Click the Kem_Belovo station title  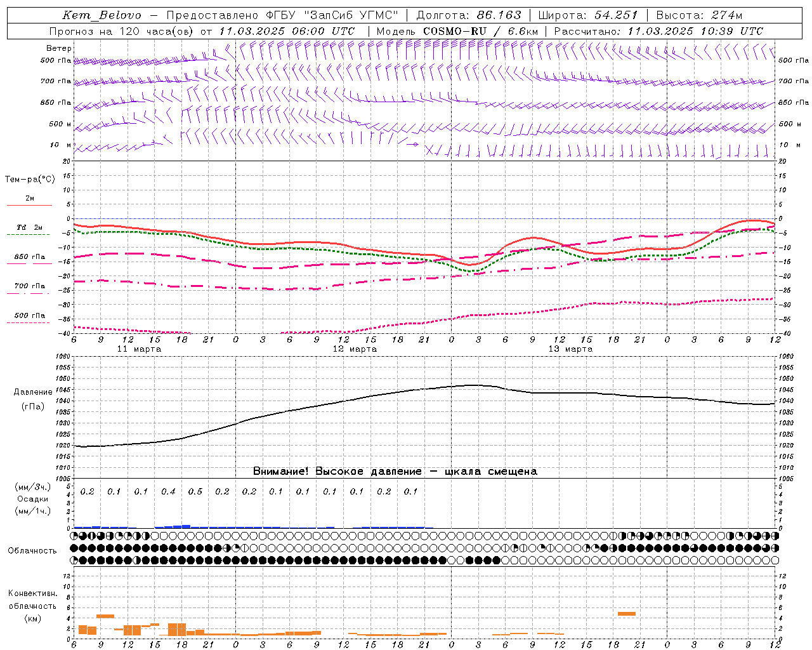click(x=102, y=15)
